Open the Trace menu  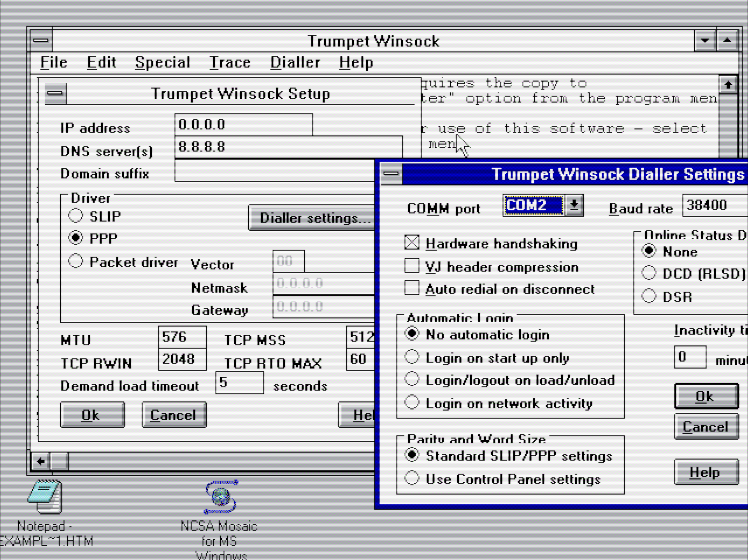[230, 62]
